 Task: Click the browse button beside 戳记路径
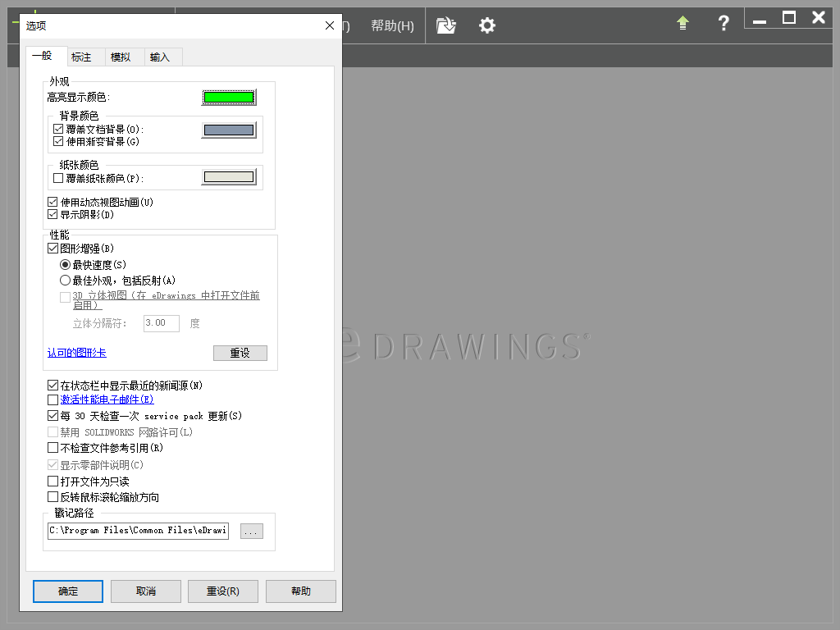(x=251, y=531)
